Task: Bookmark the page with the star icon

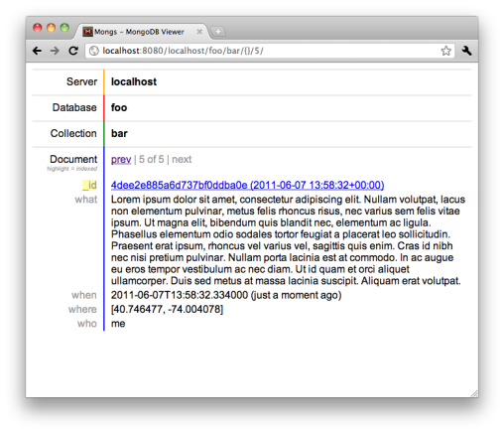Action: (445, 51)
